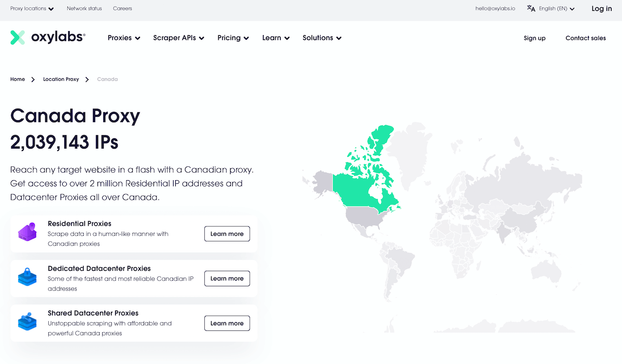Click the Shared Datacenter Proxies server icon
Image resolution: width=622 pixels, height=364 pixels.
(x=27, y=322)
